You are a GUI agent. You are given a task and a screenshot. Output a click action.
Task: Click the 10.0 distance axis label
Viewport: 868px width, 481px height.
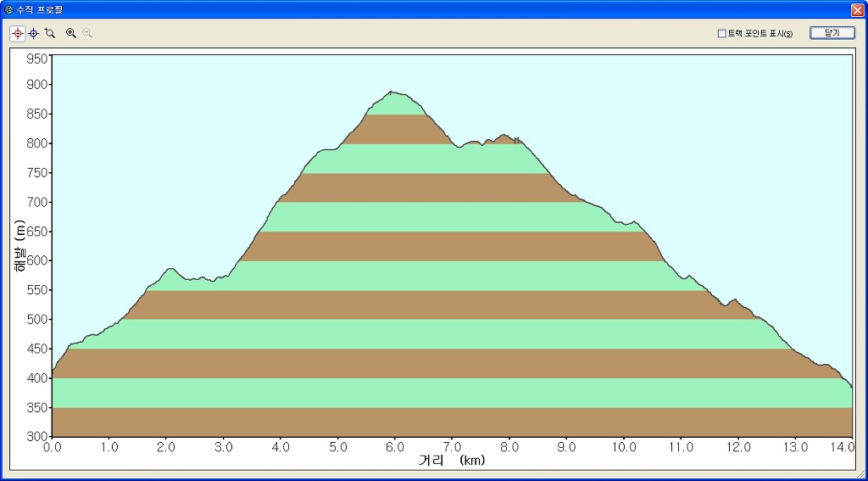click(623, 445)
